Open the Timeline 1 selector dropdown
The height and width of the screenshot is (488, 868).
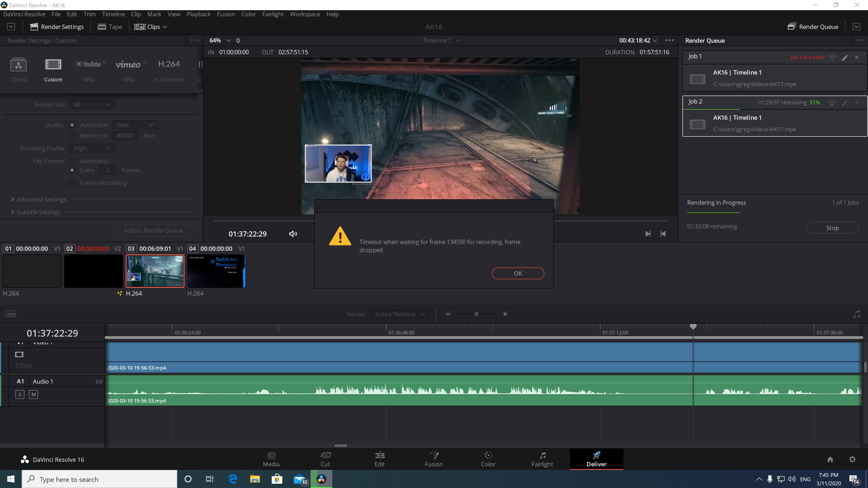point(441,40)
